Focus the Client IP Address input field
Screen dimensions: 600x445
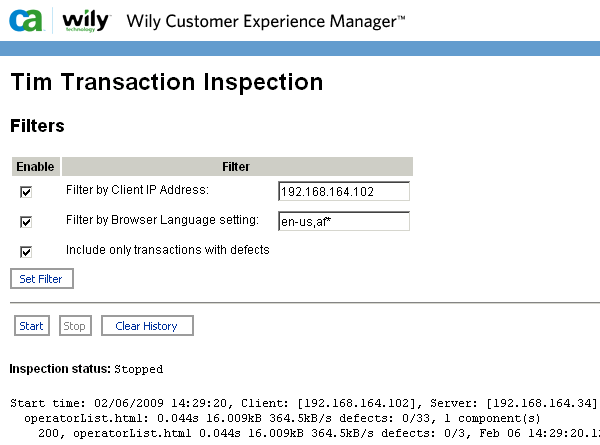click(344, 191)
